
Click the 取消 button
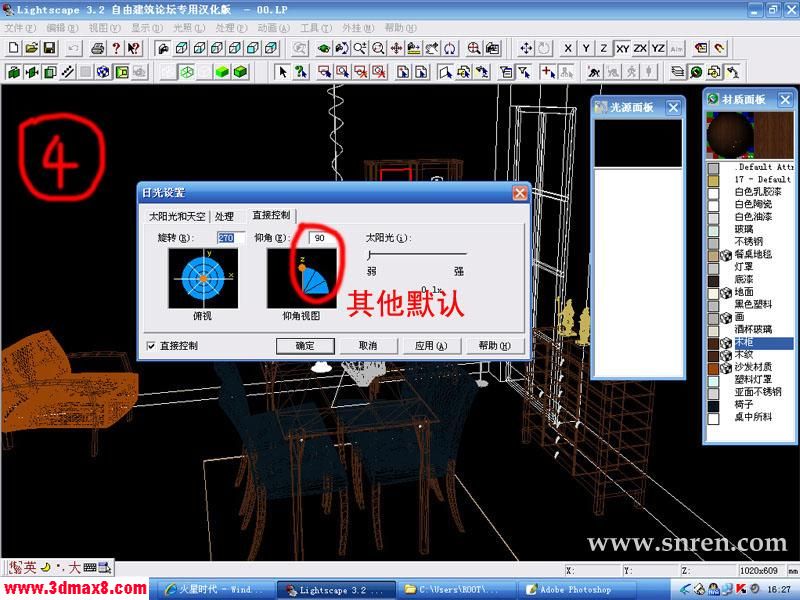pos(368,346)
